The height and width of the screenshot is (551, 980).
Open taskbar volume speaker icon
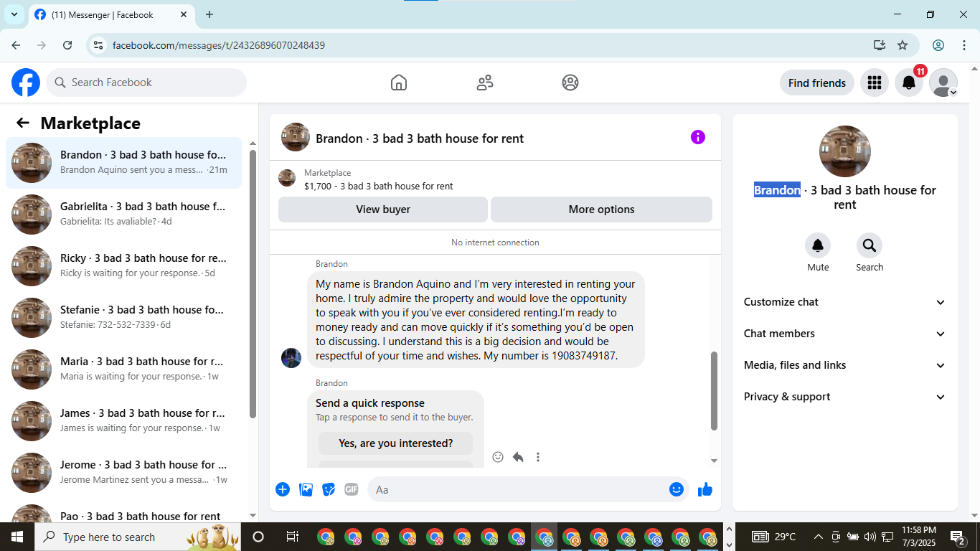870,537
